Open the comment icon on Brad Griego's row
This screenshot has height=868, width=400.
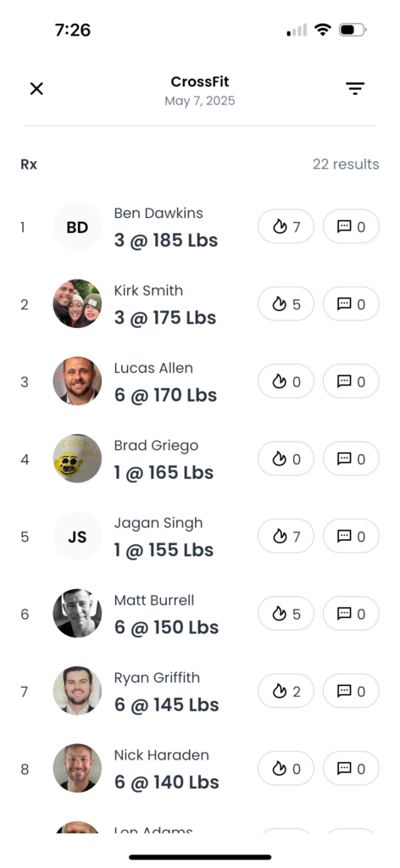click(352, 459)
